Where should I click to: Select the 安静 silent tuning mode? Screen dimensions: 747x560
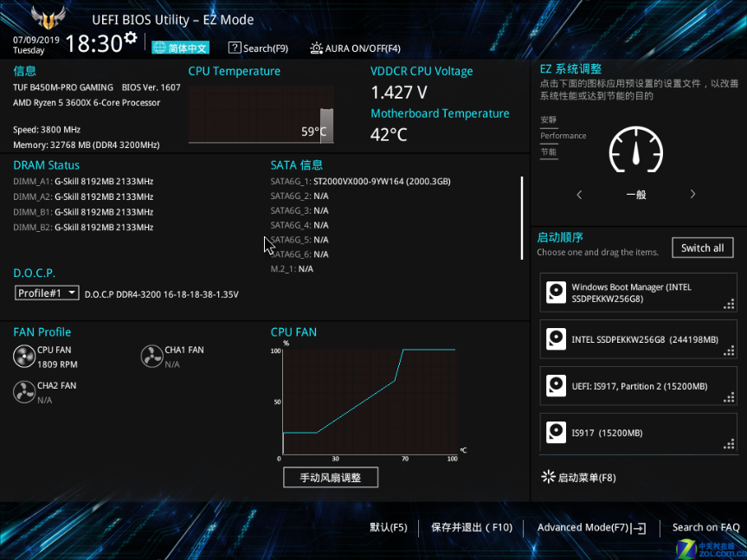click(x=548, y=120)
